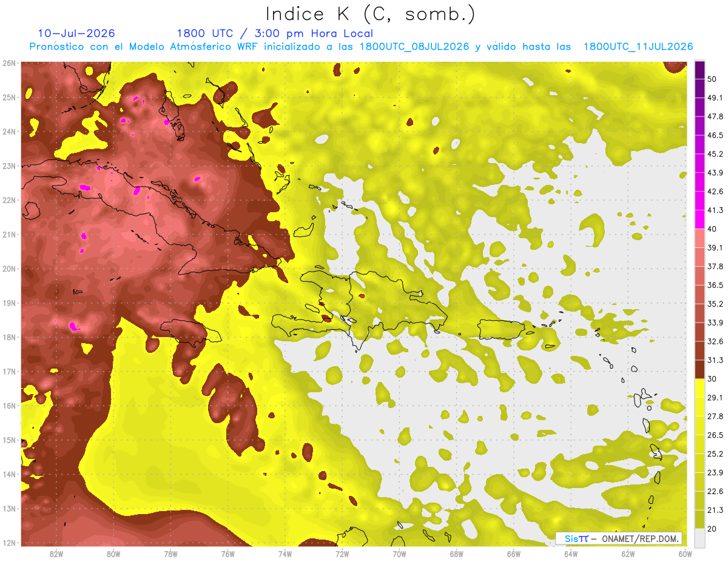Click the colorbar label '29.1'
Viewport: 728px width, 562px height.
click(x=715, y=397)
